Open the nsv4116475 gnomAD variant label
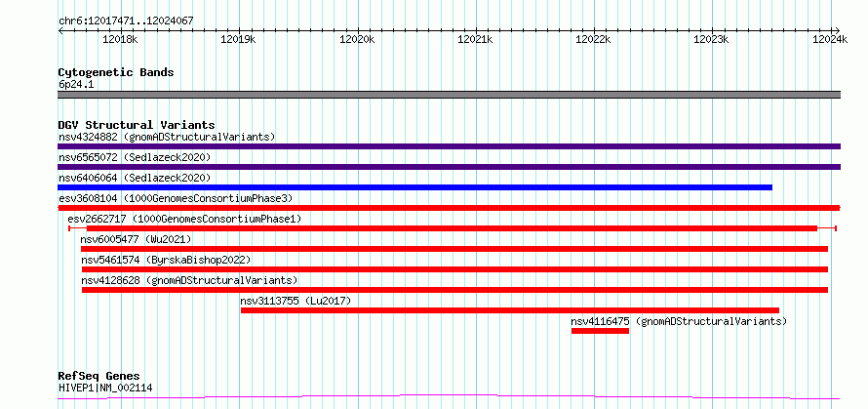Viewport: 868px width, 409px height. (x=679, y=321)
